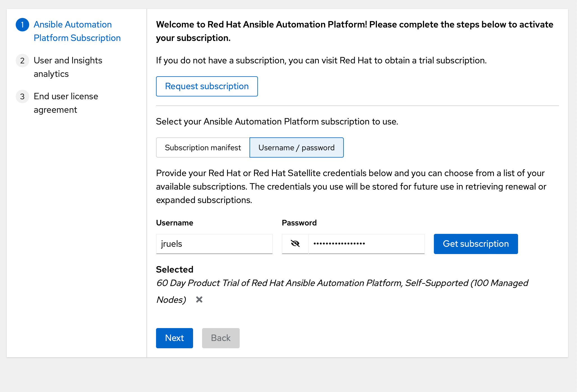Image resolution: width=577 pixels, height=392 pixels.
Task: Click the "Username" field label
Action: click(x=175, y=223)
